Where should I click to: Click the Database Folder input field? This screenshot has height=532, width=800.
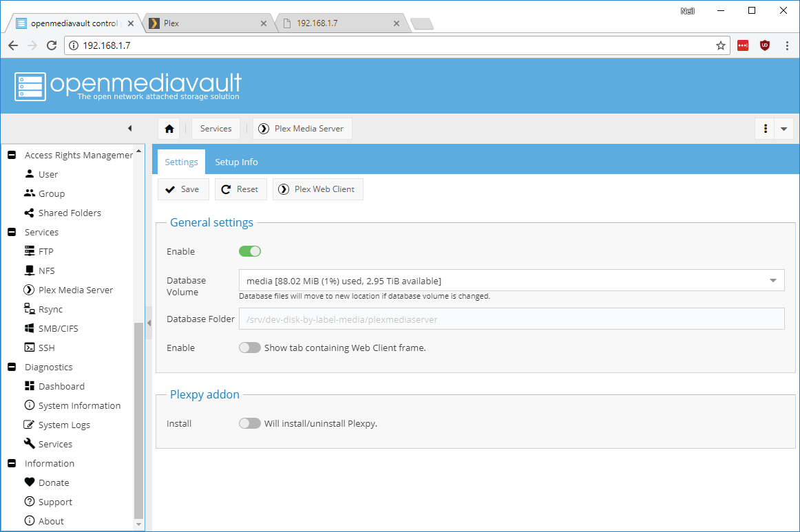point(512,319)
